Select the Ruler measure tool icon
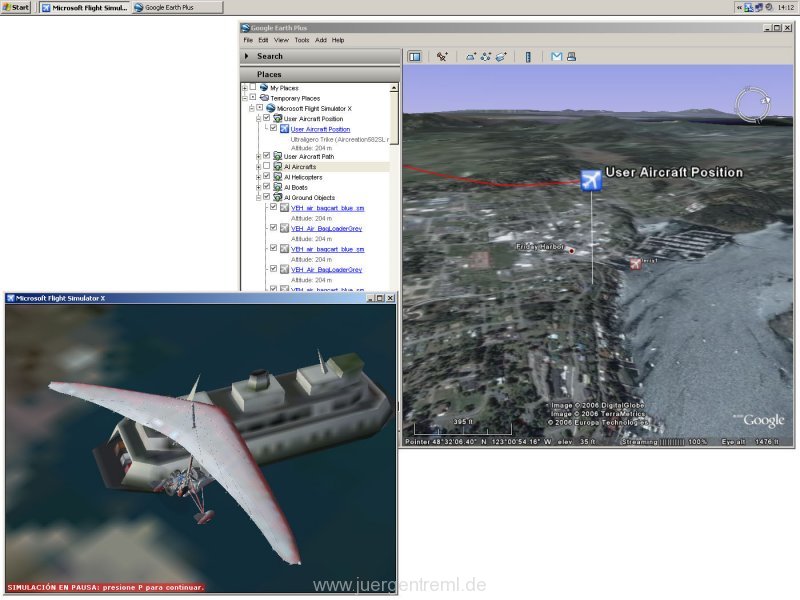 [x=528, y=57]
